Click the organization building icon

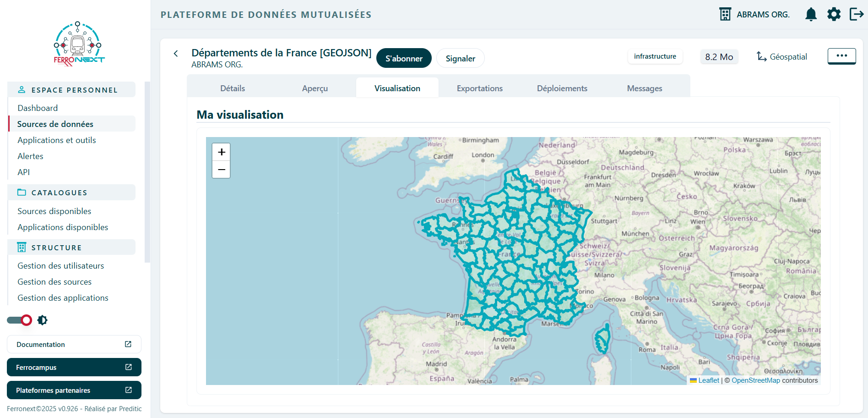[x=725, y=14]
